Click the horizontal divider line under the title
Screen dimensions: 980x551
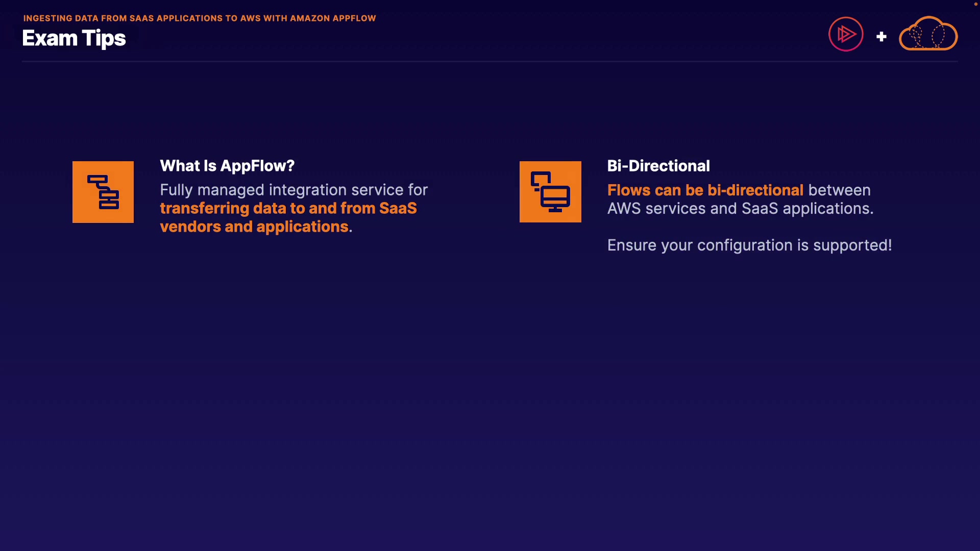tap(490, 61)
